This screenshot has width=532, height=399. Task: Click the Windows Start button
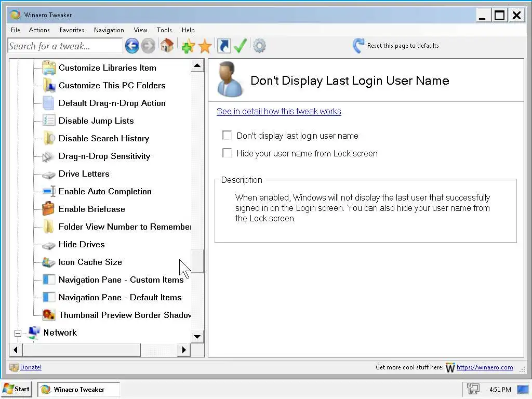[17, 389]
